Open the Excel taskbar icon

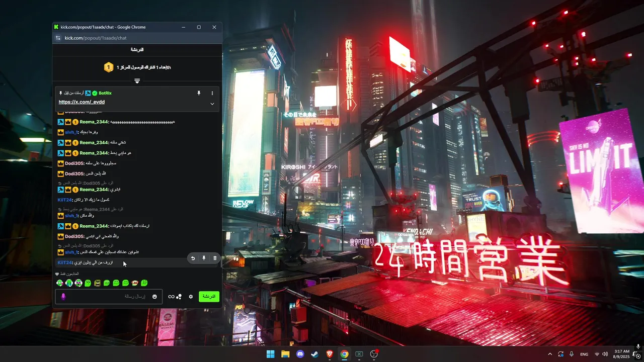click(x=359, y=354)
